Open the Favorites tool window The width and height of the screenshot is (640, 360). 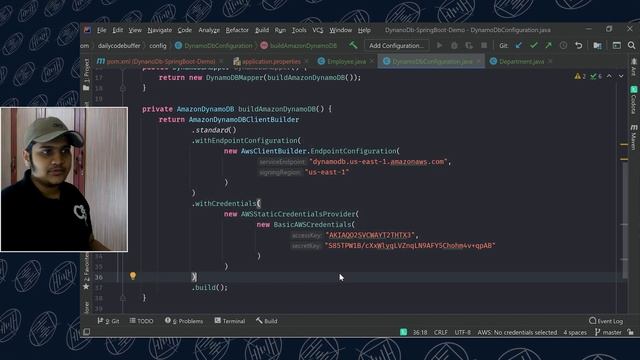click(86, 270)
